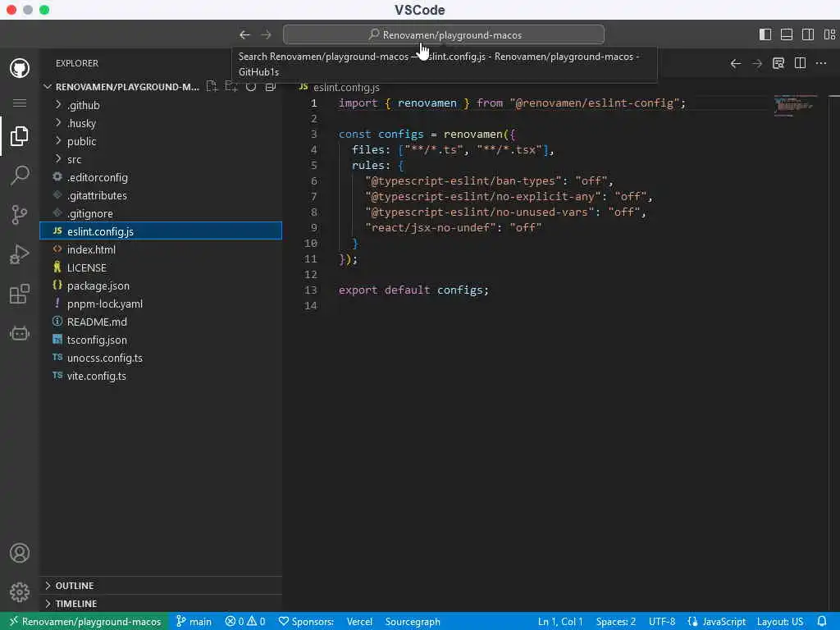Open Customize Layout icon
This screenshot has height=630, width=840.
click(x=829, y=34)
